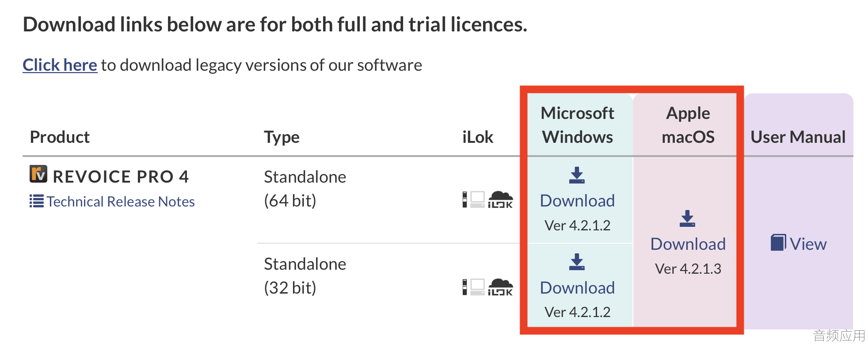
Task: Download Windows 64 bit Ver 4.2.1.2
Action: (577, 201)
